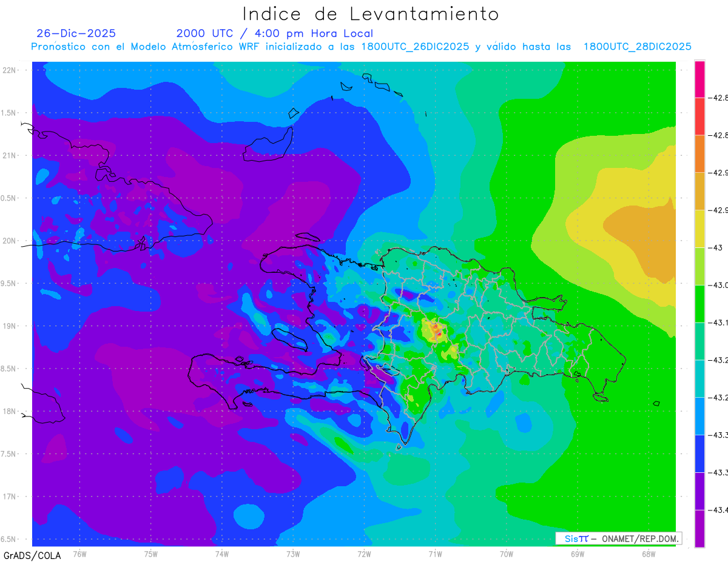The image size is (728, 562).
Task: Click the '-43.4' color bar value
Action: [x=719, y=510]
